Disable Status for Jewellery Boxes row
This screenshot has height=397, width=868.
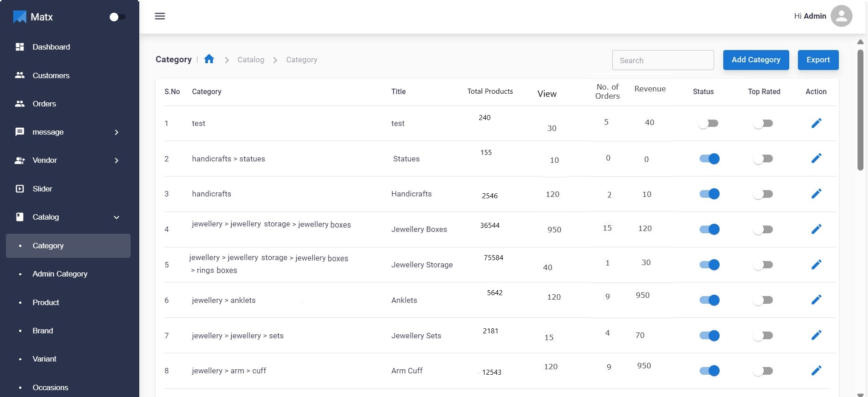point(709,229)
